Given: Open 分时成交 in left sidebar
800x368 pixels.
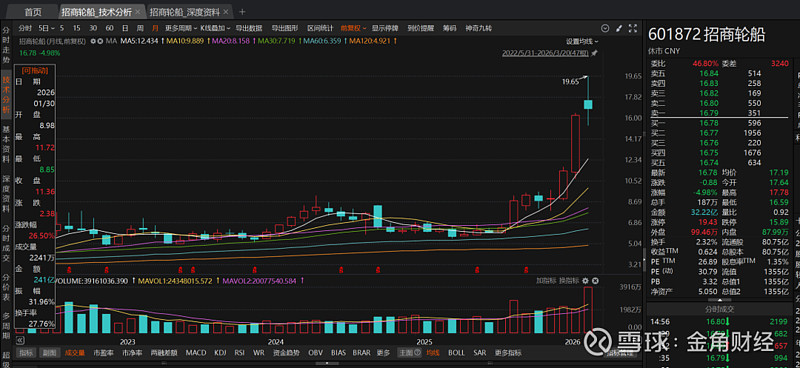Looking at the screenshot, I should pyautogui.click(x=6, y=243).
